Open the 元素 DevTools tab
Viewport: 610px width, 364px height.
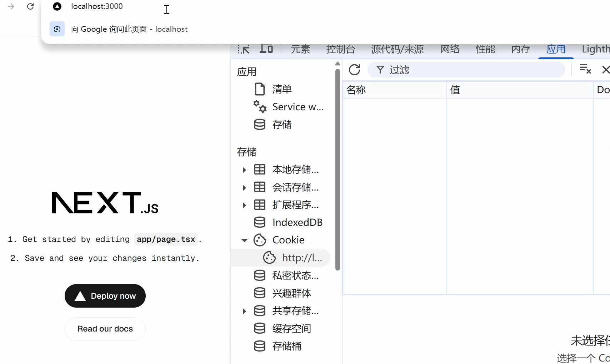click(300, 49)
